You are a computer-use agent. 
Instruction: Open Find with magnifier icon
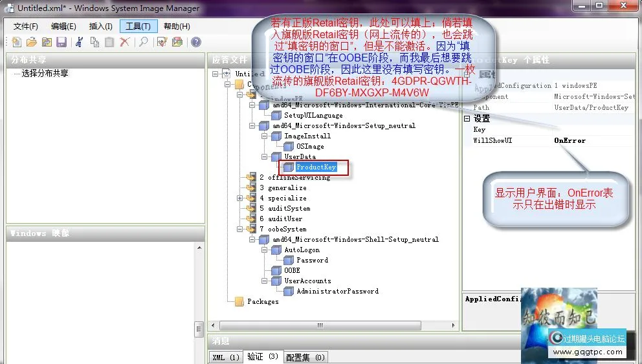(x=143, y=42)
